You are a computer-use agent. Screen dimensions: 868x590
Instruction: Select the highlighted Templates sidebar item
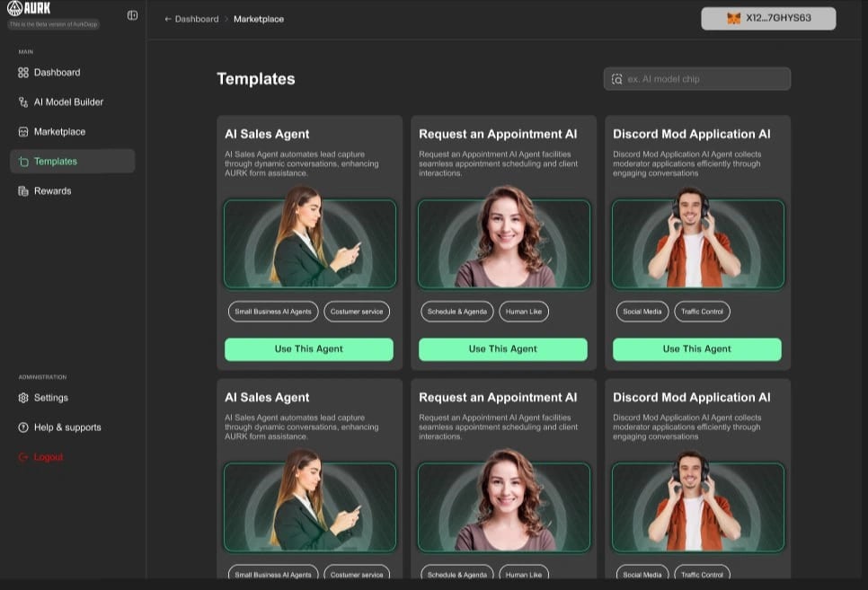coord(73,161)
